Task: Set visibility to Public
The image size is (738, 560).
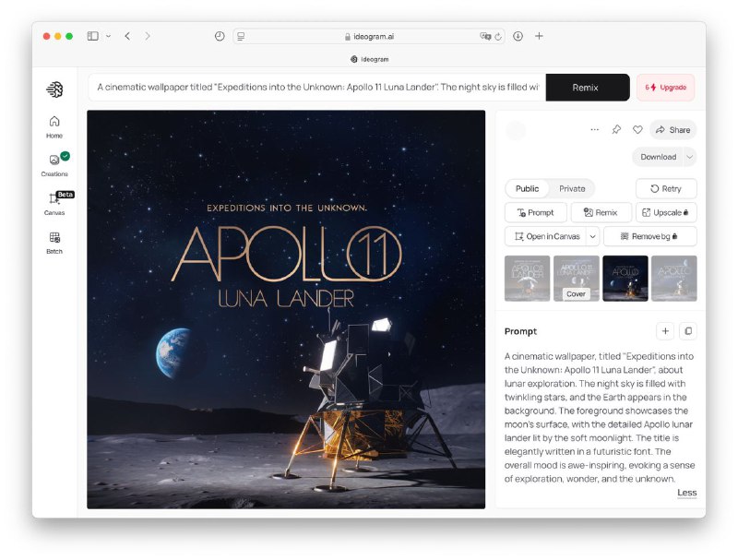Action: pos(528,188)
